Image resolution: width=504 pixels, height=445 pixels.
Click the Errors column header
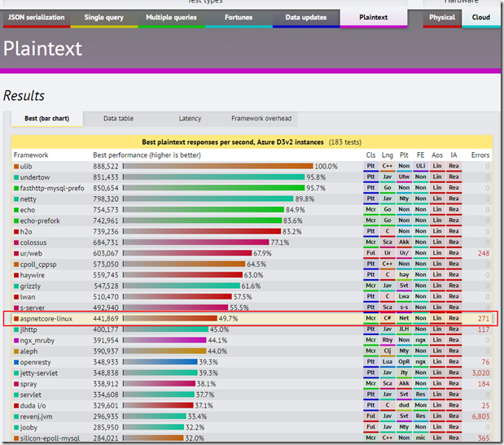(x=480, y=155)
